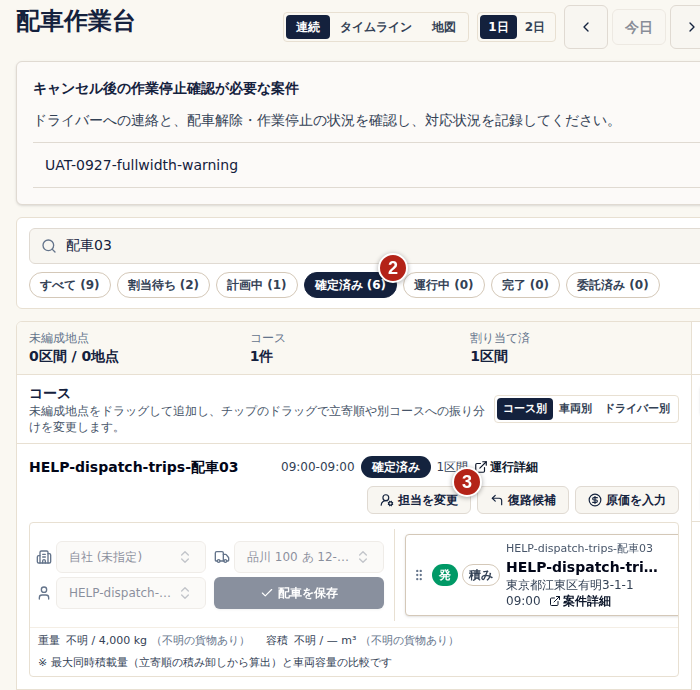Click the search magnifier icon
Viewport: 700px width, 690px height.
(x=49, y=246)
